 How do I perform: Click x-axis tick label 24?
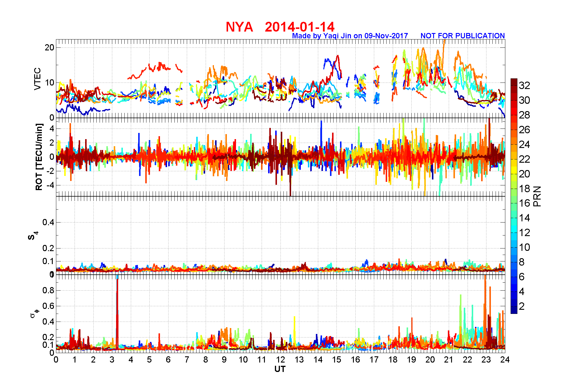click(x=505, y=360)
